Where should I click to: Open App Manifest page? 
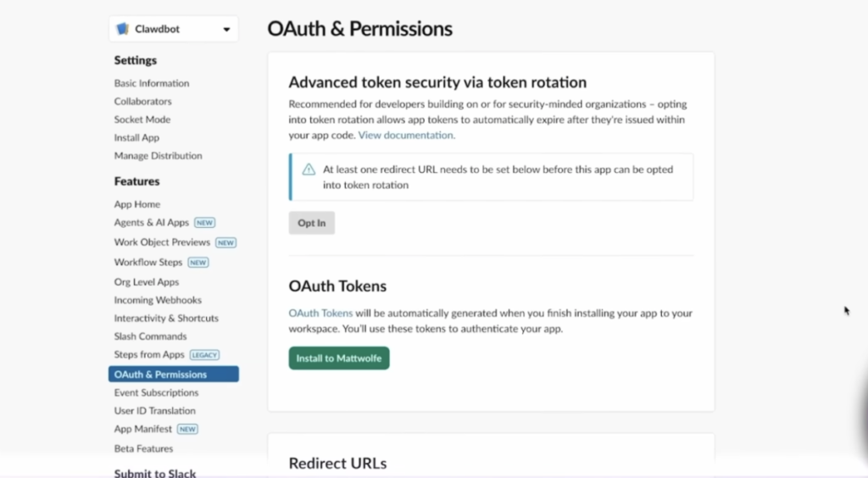click(x=142, y=430)
